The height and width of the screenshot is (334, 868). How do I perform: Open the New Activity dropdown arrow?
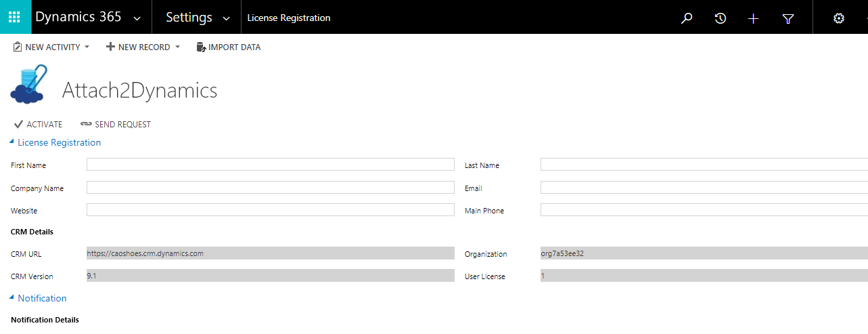click(x=87, y=47)
